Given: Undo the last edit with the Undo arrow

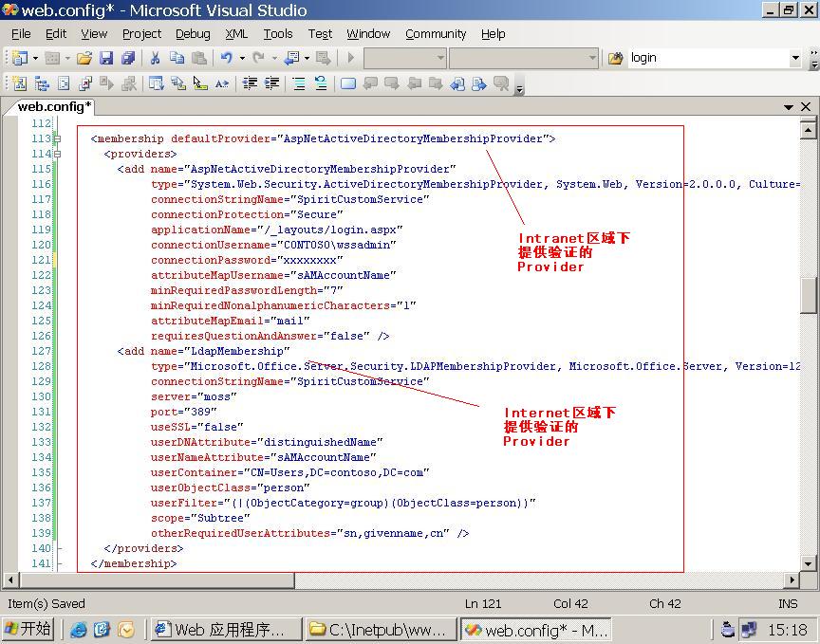Looking at the screenshot, I should point(226,58).
